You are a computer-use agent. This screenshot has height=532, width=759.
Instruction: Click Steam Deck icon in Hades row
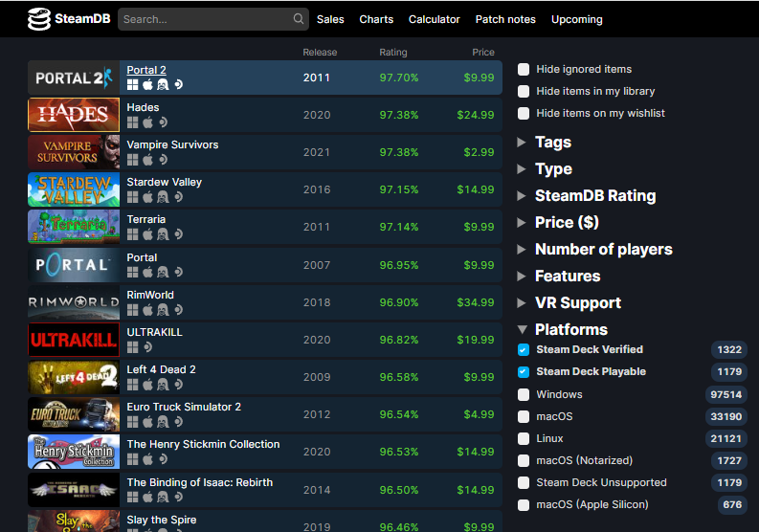pyautogui.click(x=163, y=122)
